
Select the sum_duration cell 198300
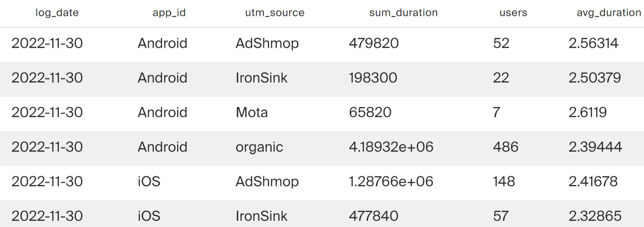click(373, 78)
